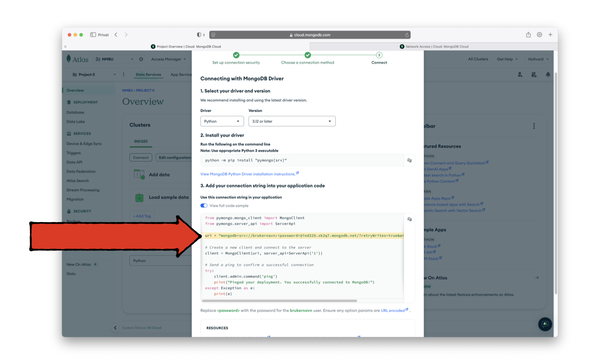Copy the full code sample
The height and width of the screenshot is (364, 594).
409,219
